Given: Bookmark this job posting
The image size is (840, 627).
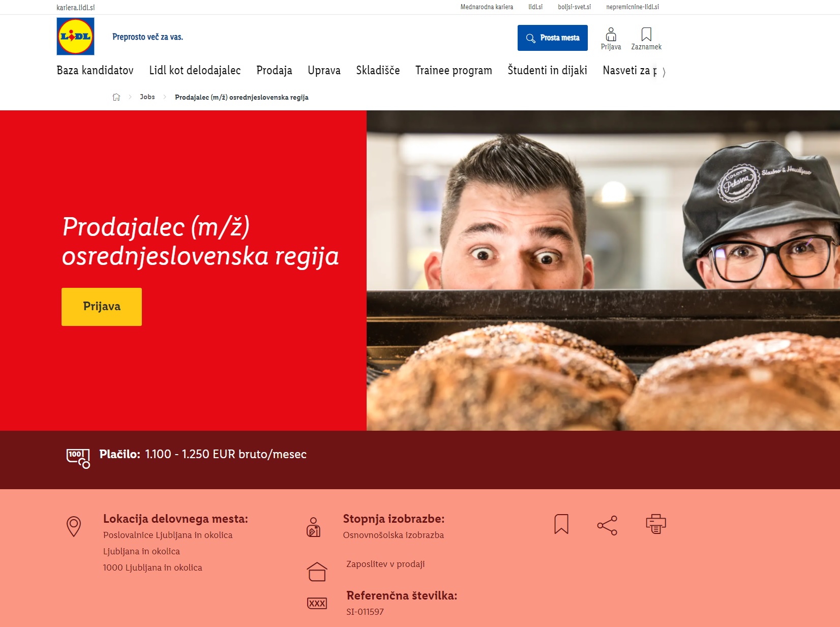Looking at the screenshot, I should (561, 524).
